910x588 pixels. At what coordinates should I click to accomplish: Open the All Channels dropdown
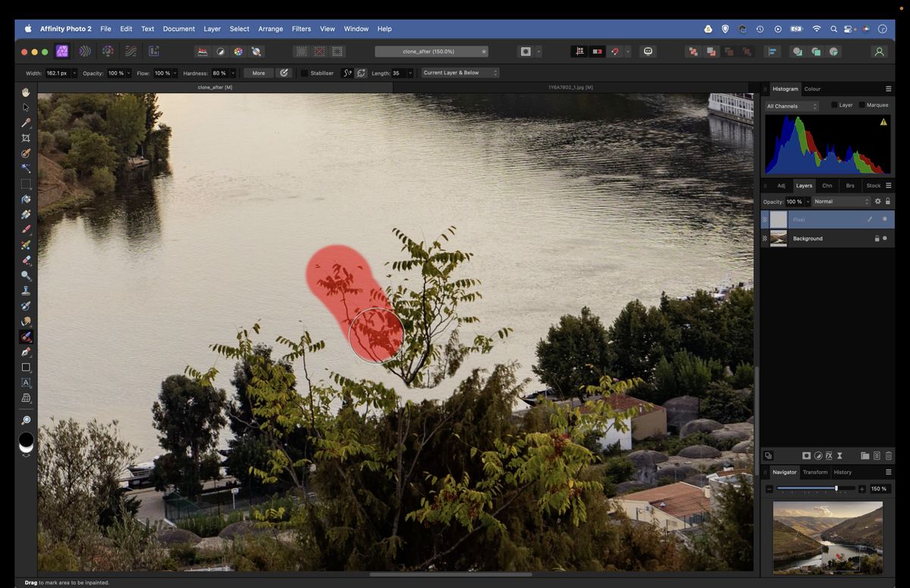coord(791,106)
